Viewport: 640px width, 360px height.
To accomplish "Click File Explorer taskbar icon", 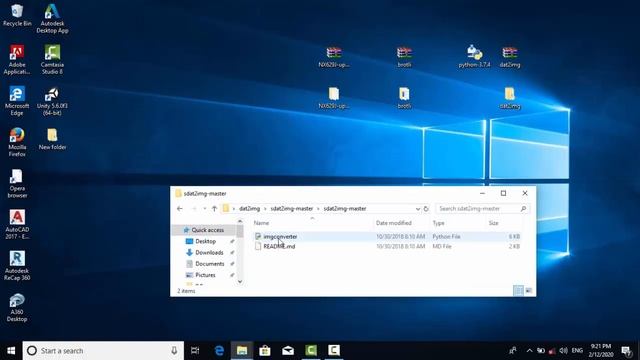I will click(242, 351).
